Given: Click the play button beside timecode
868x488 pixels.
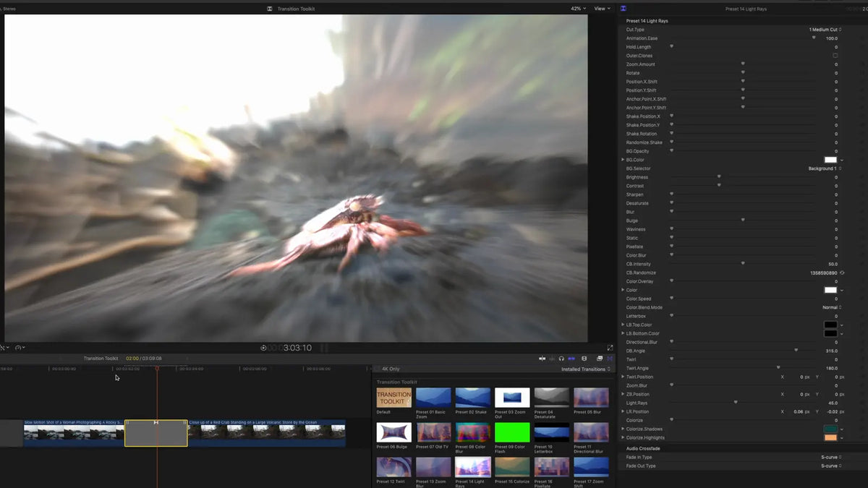Looking at the screenshot, I should [263, 348].
